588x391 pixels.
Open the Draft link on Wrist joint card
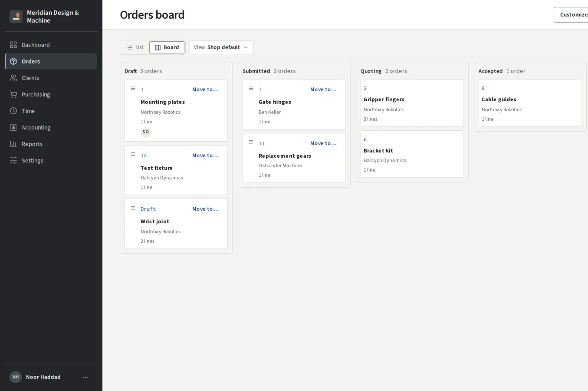point(148,209)
